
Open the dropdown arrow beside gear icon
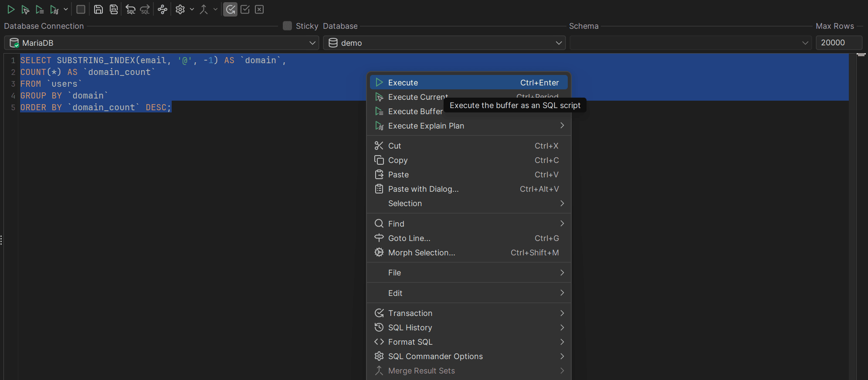pyautogui.click(x=192, y=9)
